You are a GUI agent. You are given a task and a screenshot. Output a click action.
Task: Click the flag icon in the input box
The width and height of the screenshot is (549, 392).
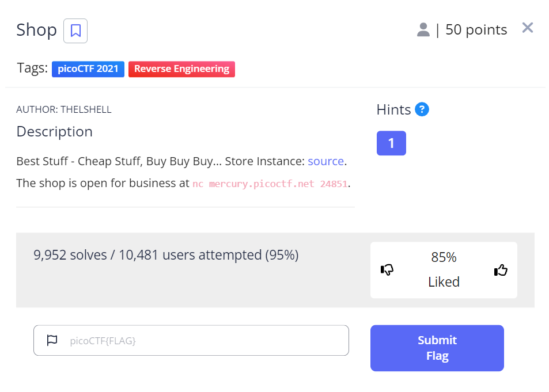coord(52,340)
